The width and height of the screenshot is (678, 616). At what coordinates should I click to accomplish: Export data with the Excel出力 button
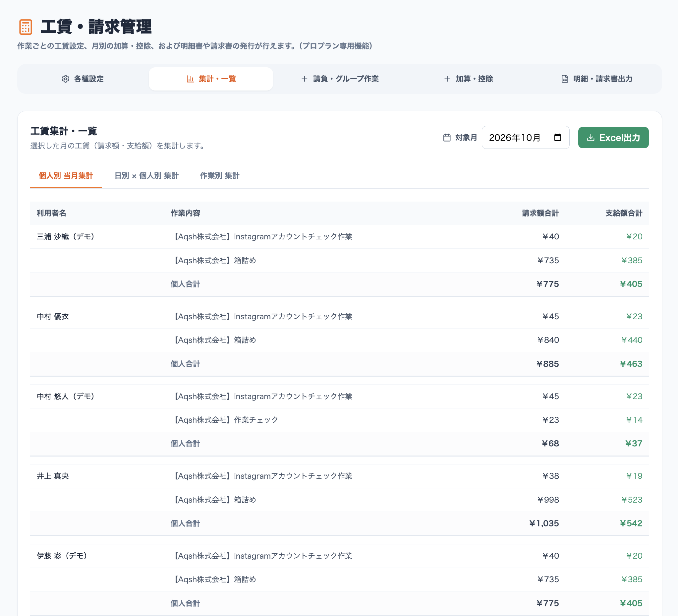coord(613,138)
